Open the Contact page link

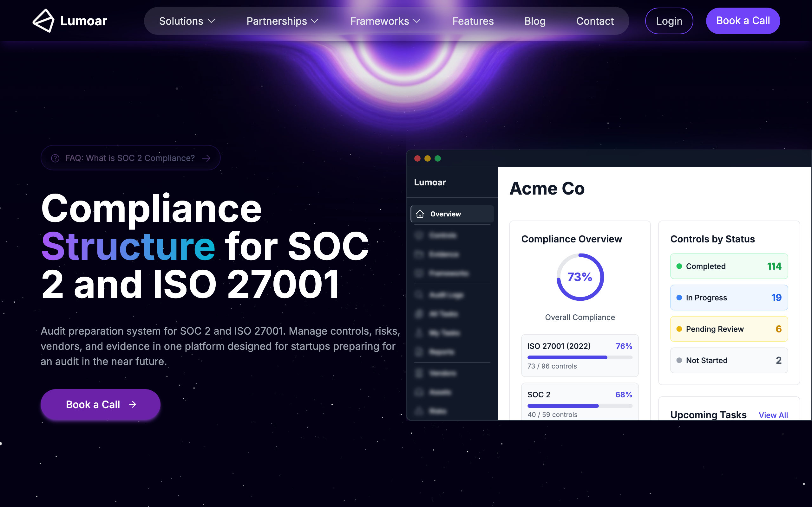tap(595, 21)
